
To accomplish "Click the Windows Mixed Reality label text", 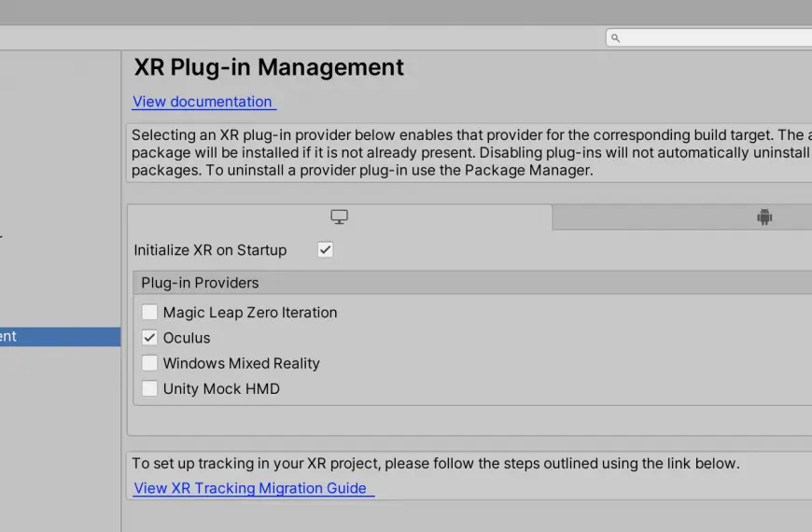I will click(x=242, y=363).
